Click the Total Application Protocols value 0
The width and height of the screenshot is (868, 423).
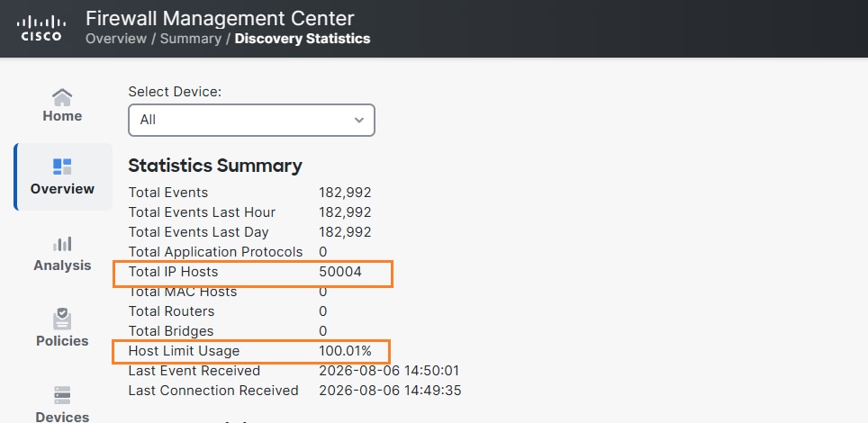(323, 252)
